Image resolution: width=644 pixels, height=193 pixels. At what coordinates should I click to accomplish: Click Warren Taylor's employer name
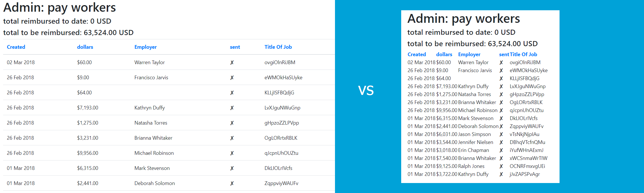click(x=150, y=62)
